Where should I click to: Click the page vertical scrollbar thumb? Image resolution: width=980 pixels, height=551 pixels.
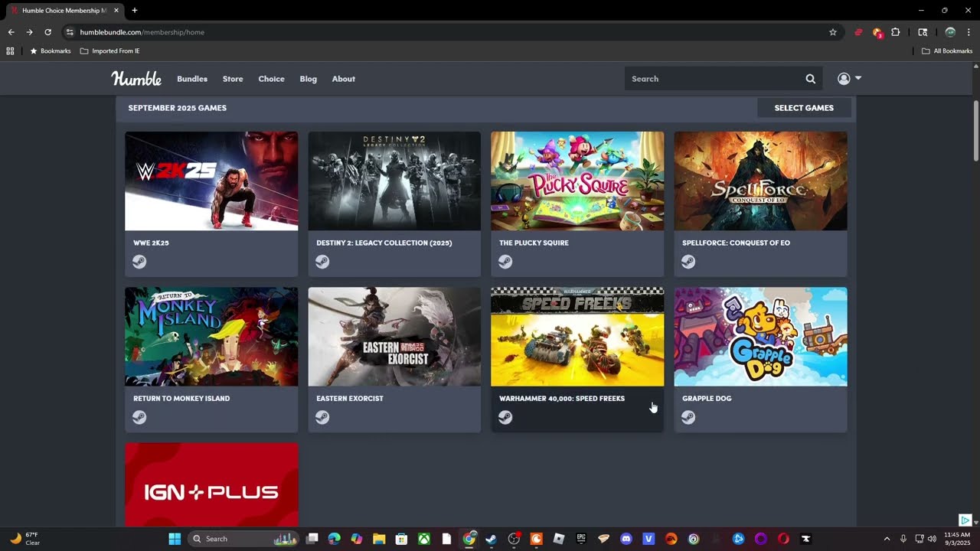(x=976, y=130)
